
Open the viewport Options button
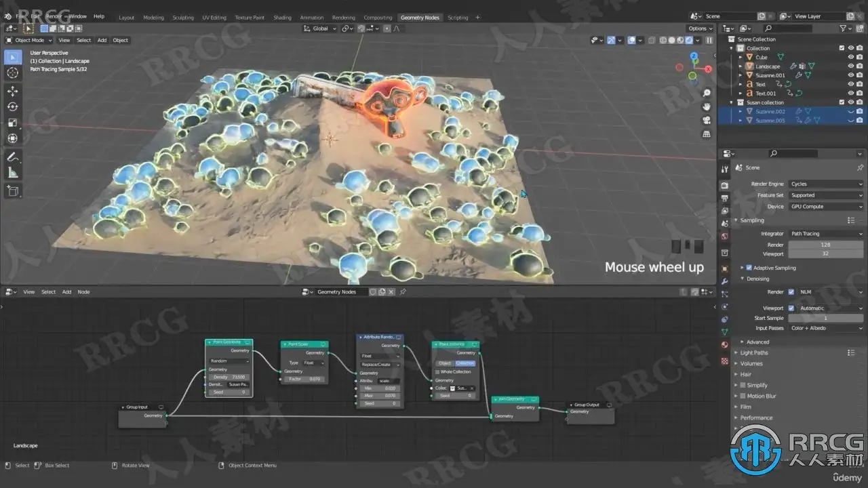coord(700,28)
